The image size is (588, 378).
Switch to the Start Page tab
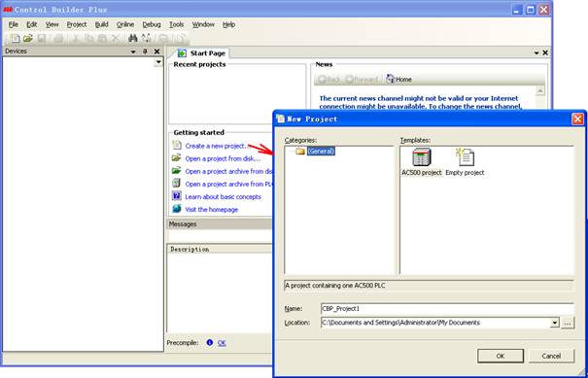pyautogui.click(x=202, y=53)
